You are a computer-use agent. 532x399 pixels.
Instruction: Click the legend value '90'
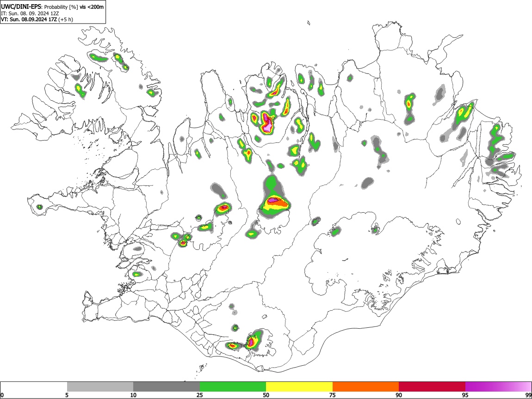click(x=399, y=395)
